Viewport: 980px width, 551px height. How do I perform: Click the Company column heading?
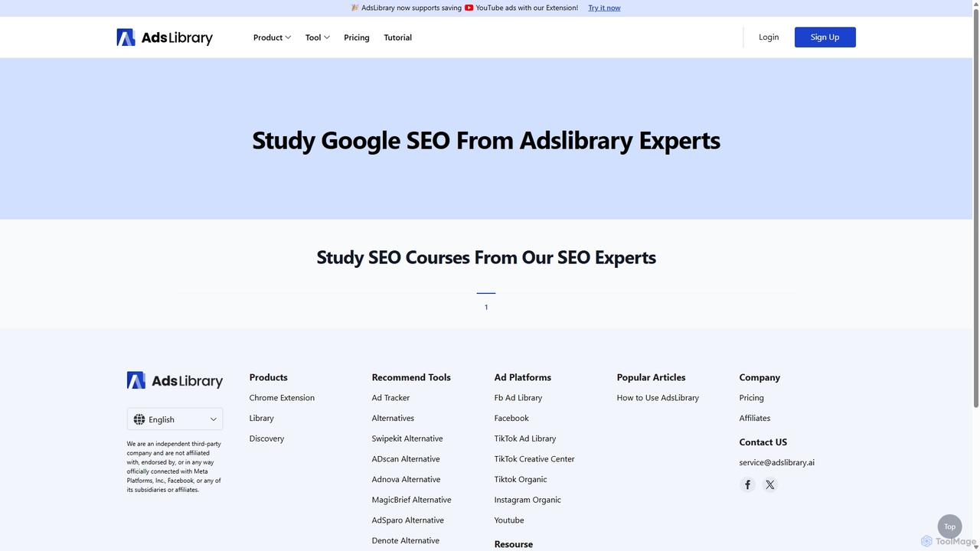point(759,377)
